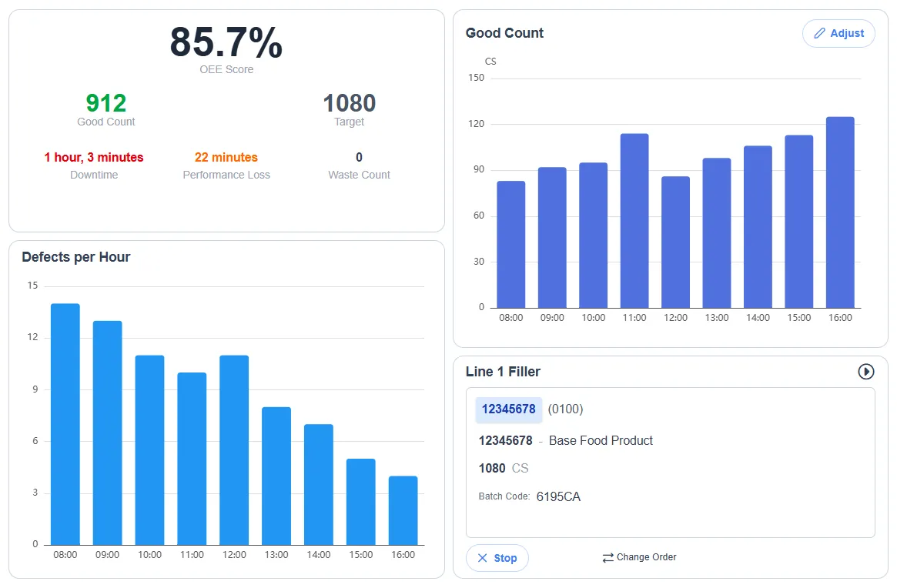Click the 15:00 bar in Good Count chart
Screen dimensions: 897x588
799,222
